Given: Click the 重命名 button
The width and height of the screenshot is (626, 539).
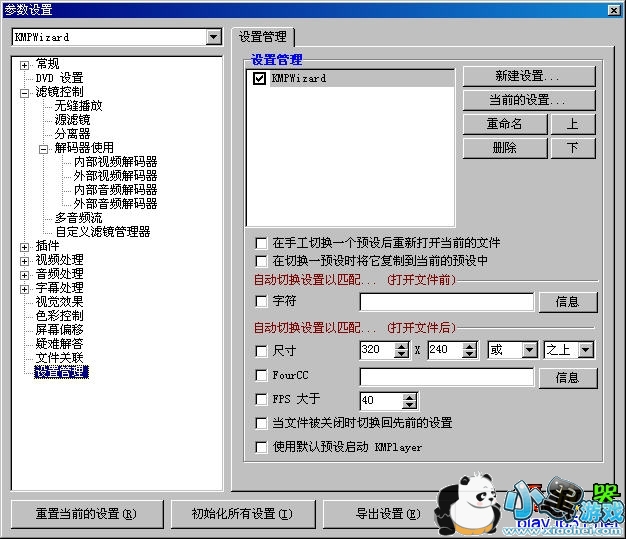Looking at the screenshot, I should coord(505,124).
